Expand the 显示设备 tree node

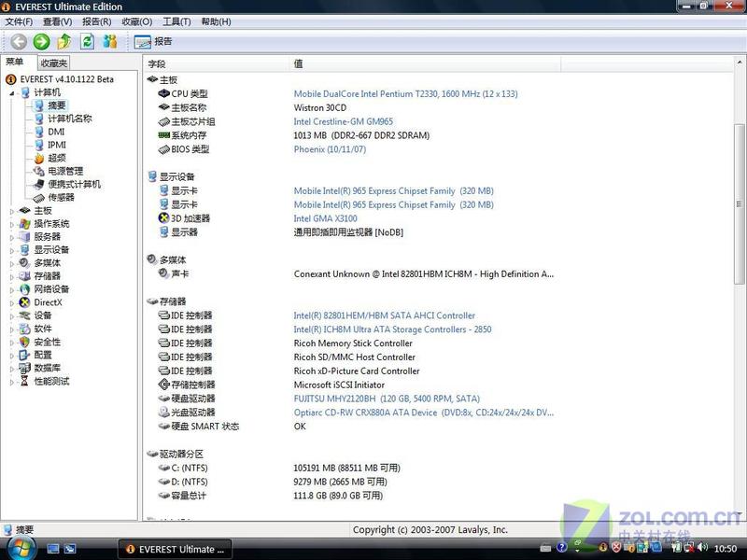click(x=12, y=250)
